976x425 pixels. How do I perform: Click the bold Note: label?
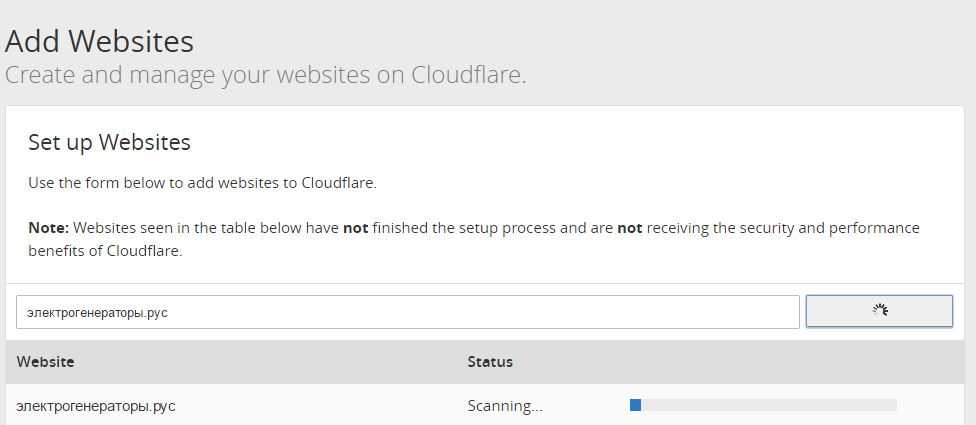coord(48,228)
